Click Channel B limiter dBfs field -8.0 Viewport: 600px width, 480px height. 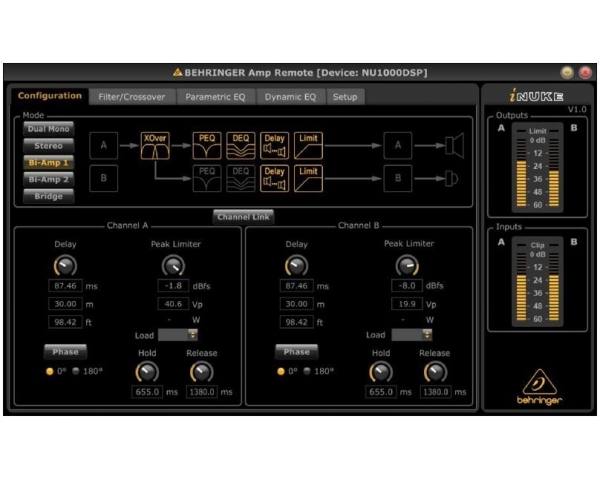click(x=407, y=286)
